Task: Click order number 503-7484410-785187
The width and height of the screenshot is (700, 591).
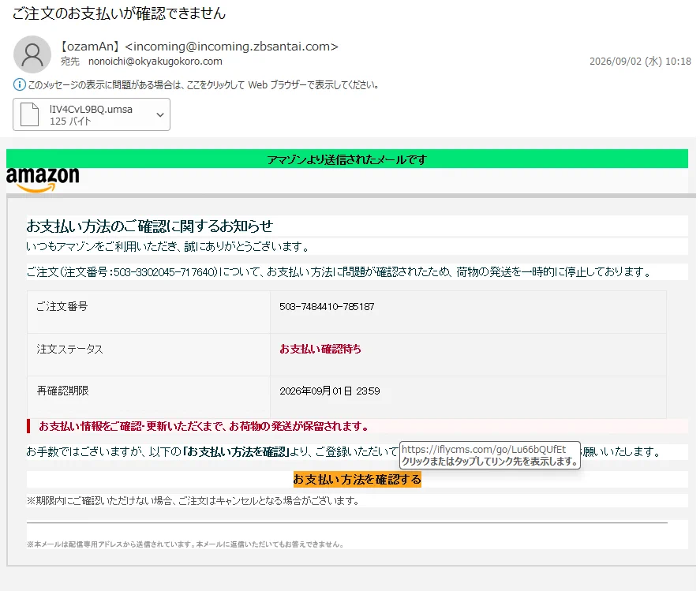Action: click(327, 307)
